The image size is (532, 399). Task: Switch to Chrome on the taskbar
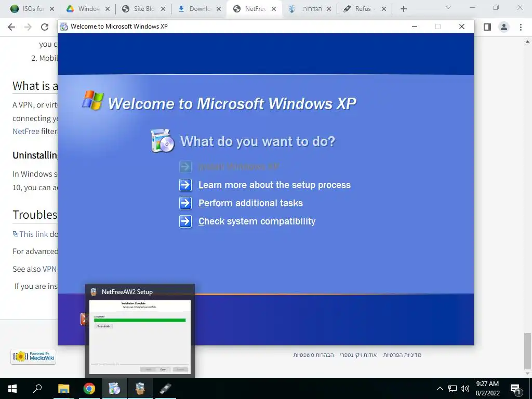coord(89,389)
